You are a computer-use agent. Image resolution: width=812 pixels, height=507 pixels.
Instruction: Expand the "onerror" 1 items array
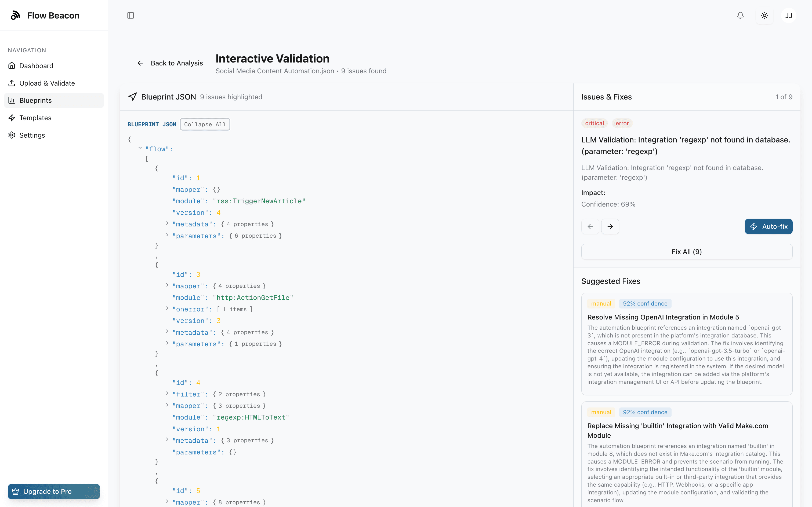pyautogui.click(x=167, y=308)
